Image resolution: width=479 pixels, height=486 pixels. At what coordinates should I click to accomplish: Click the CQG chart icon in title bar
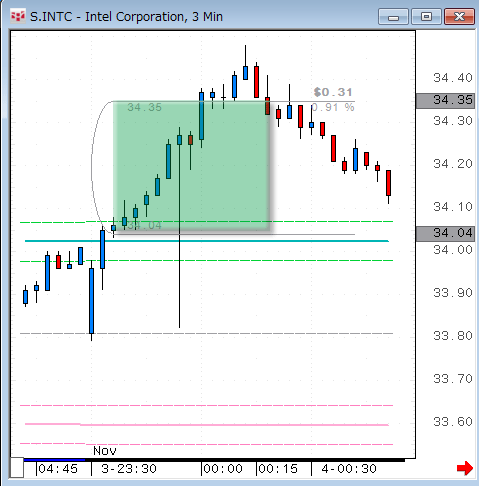(18, 16)
